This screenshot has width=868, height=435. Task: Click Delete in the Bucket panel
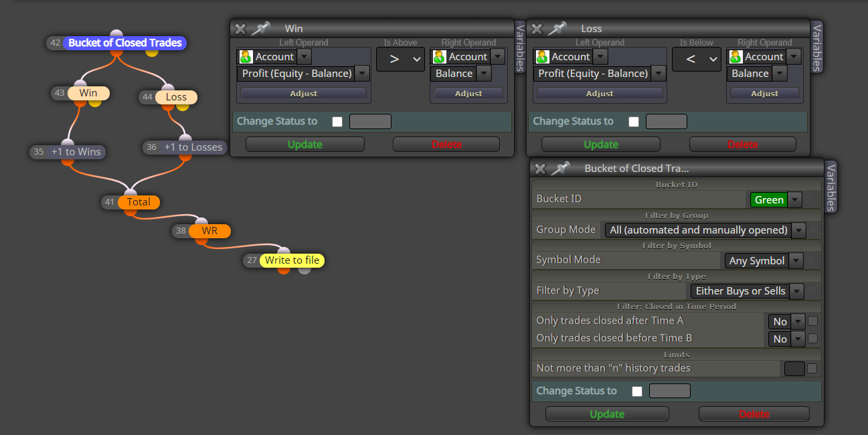pos(754,414)
